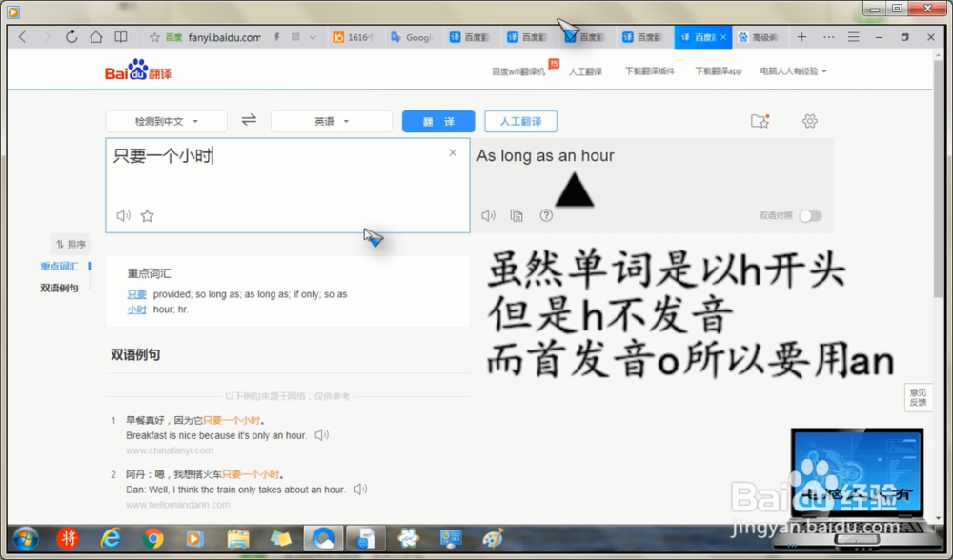Toggle the 双语对照 switch
Viewport: 953px width, 560px height.
pyautogui.click(x=810, y=216)
